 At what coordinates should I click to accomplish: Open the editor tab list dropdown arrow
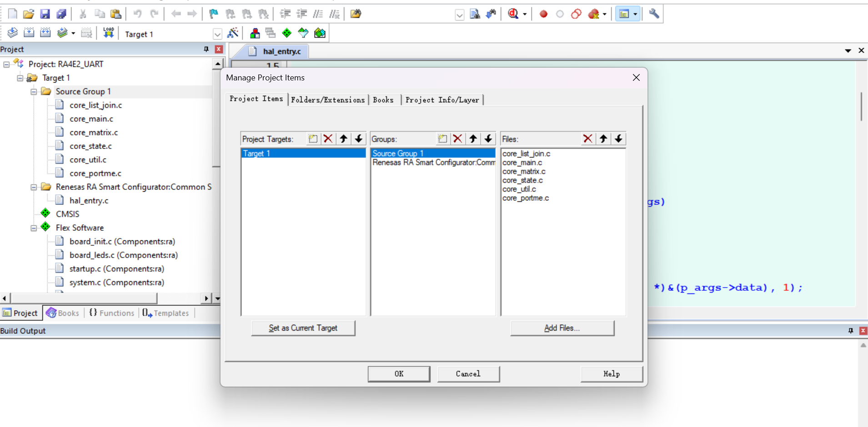[x=848, y=50]
